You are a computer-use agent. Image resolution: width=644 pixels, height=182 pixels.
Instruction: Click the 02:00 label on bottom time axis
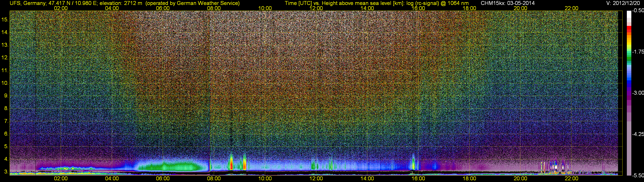pos(61,179)
